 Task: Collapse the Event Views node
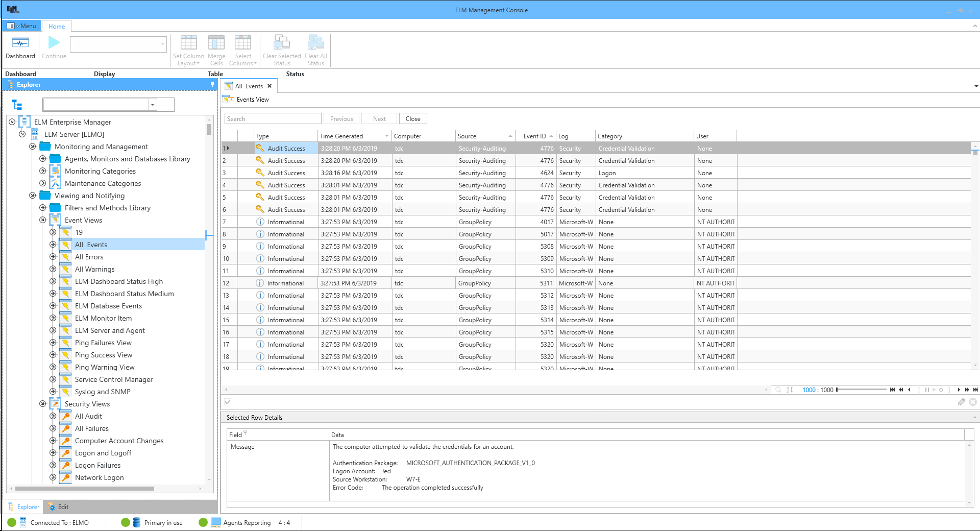pos(42,220)
